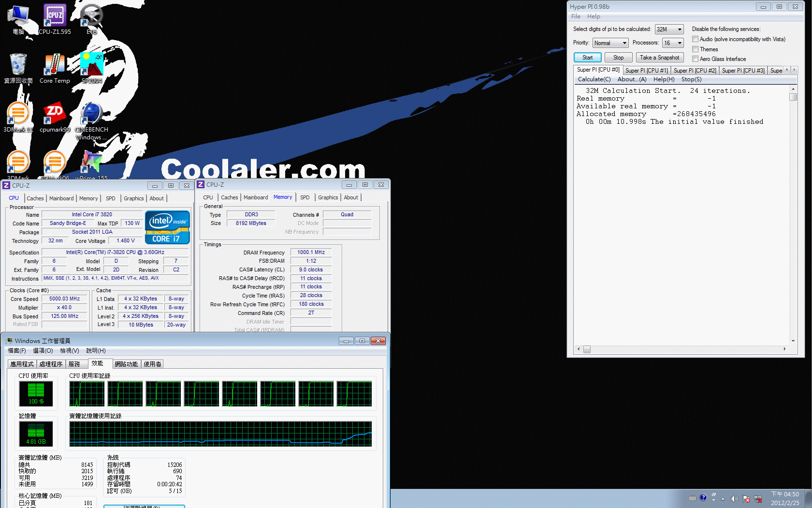This screenshot has height=508, width=812.
Task: Launch the cpumark99 ZD shortcut
Action: (x=55, y=117)
